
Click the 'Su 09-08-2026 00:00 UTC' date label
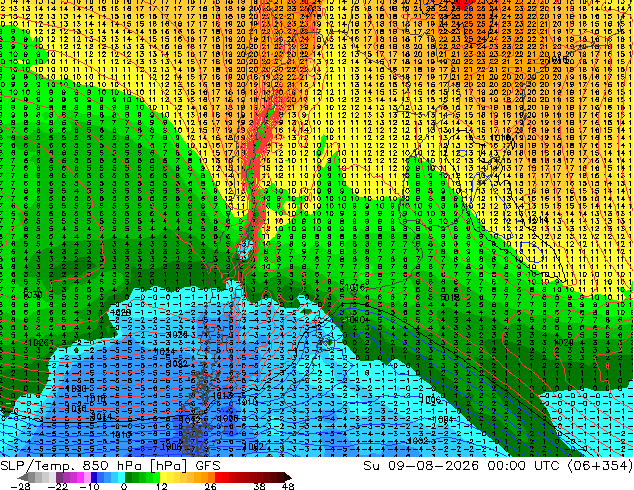(x=461, y=465)
